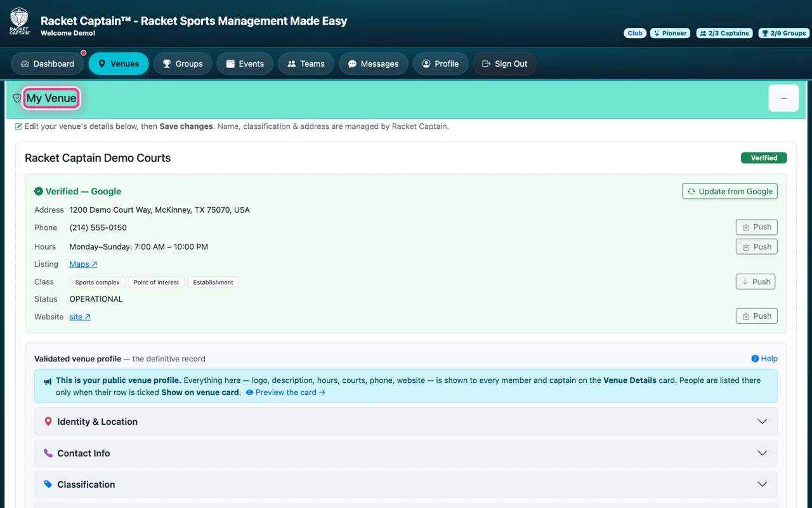Click the blue tag icon on Classification
This screenshot has width=812, height=508.
(x=48, y=485)
